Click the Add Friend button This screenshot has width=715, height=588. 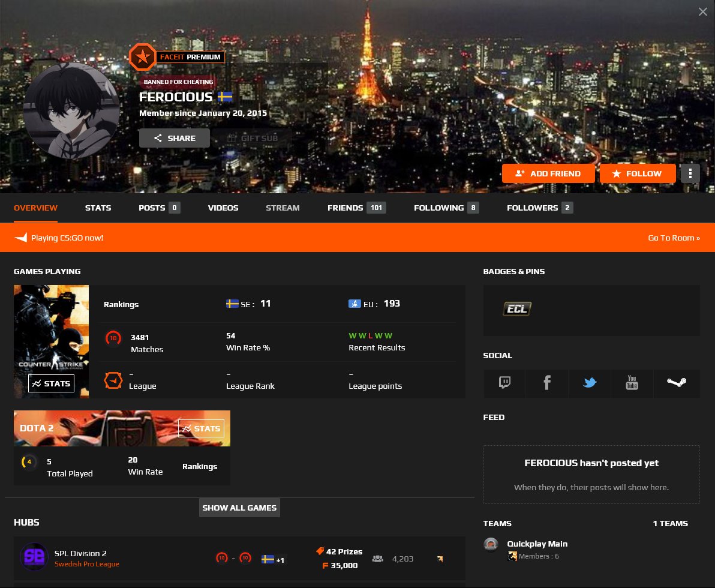tap(548, 173)
